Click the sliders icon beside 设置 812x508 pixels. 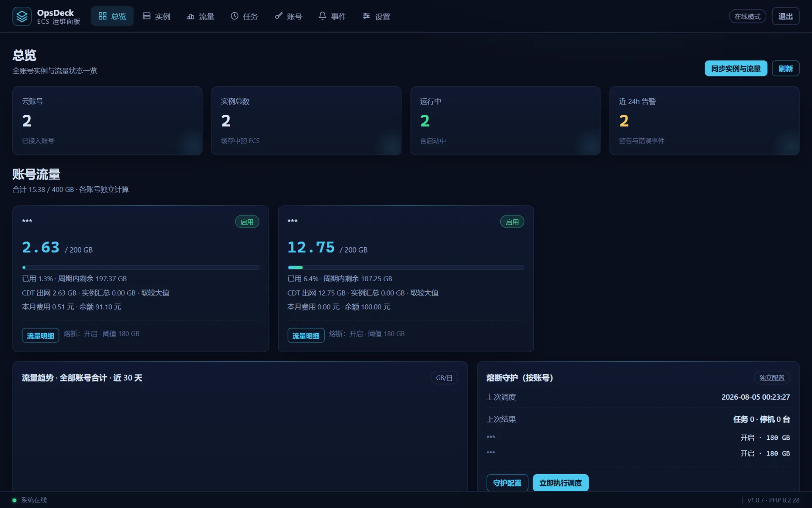366,16
